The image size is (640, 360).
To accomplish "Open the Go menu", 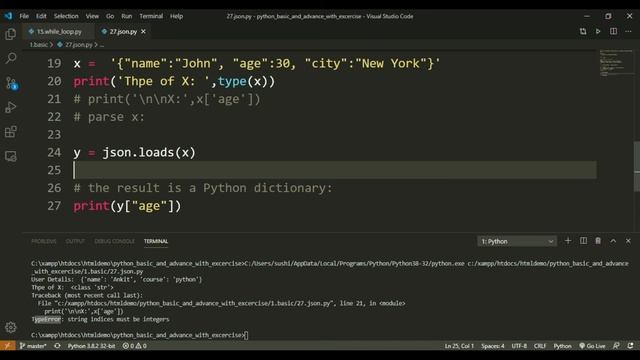I will tap(110, 16).
